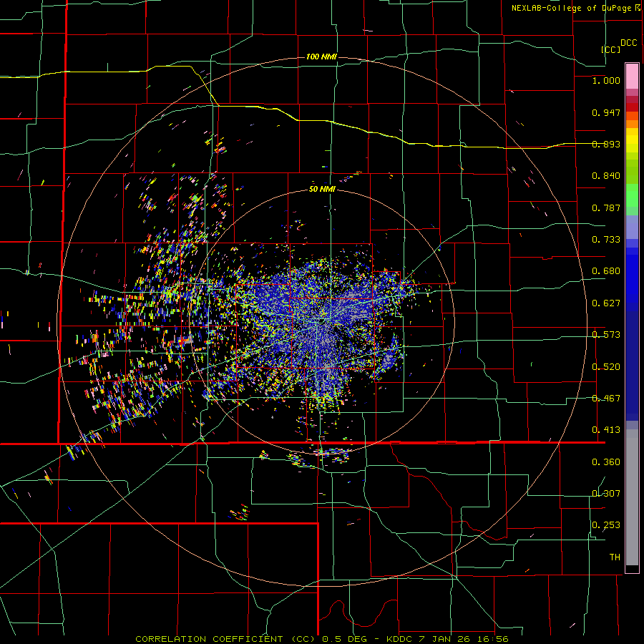Select the 0.520 scale value
Viewport: 644px width, 644px height.
606,367
